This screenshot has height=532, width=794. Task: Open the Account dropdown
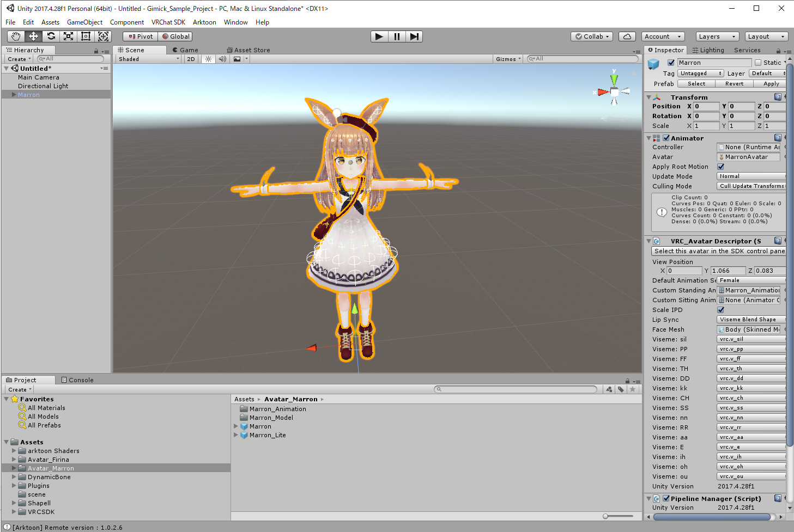coord(663,36)
